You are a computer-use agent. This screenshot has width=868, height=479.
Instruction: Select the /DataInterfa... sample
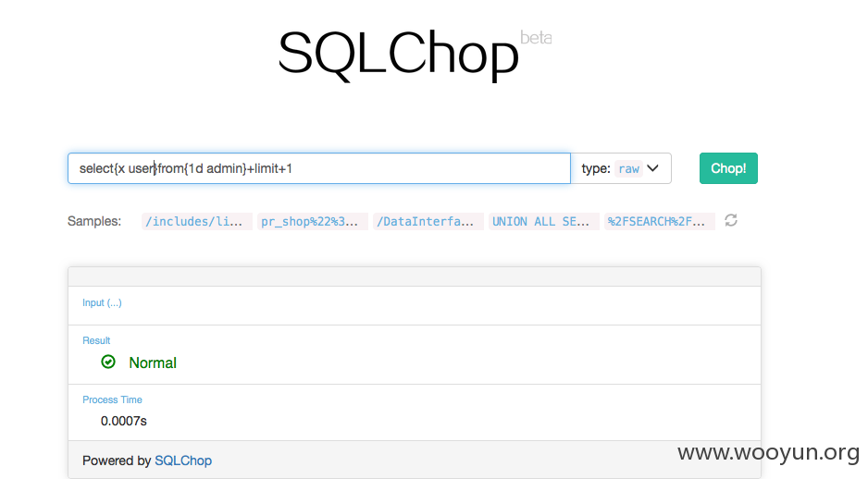(428, 221)
